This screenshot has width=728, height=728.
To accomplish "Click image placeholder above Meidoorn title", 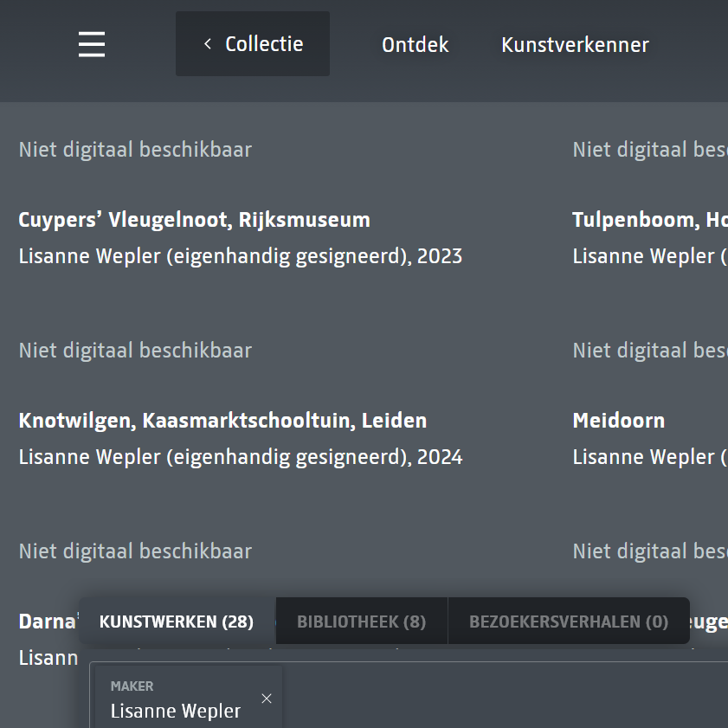I will click(x=649, y=351).
